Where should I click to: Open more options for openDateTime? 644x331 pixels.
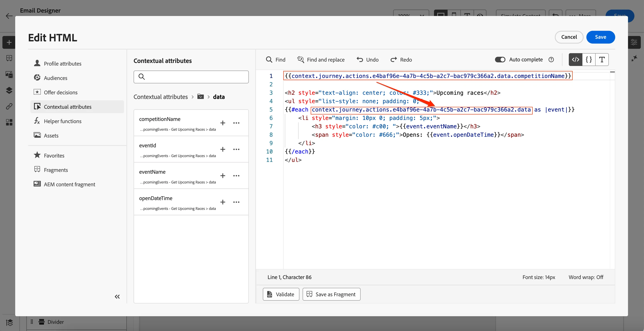coord(236,202)
